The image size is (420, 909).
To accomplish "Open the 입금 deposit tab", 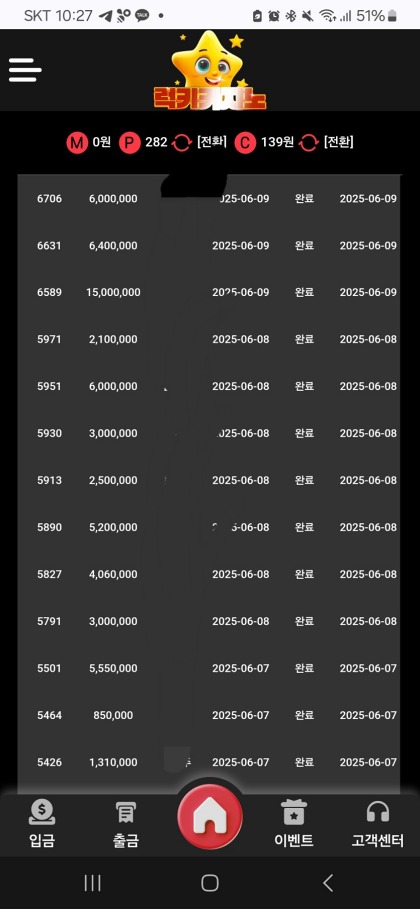I will click(42, 823).
